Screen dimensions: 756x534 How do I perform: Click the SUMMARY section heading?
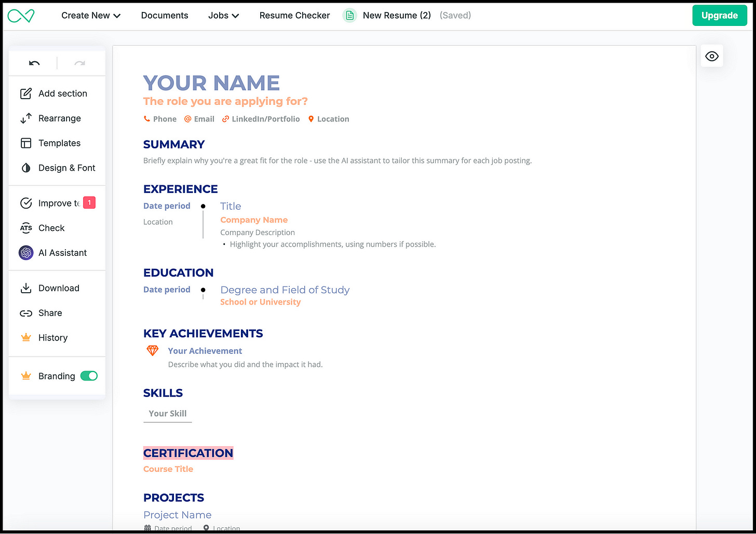click(174, 144)
